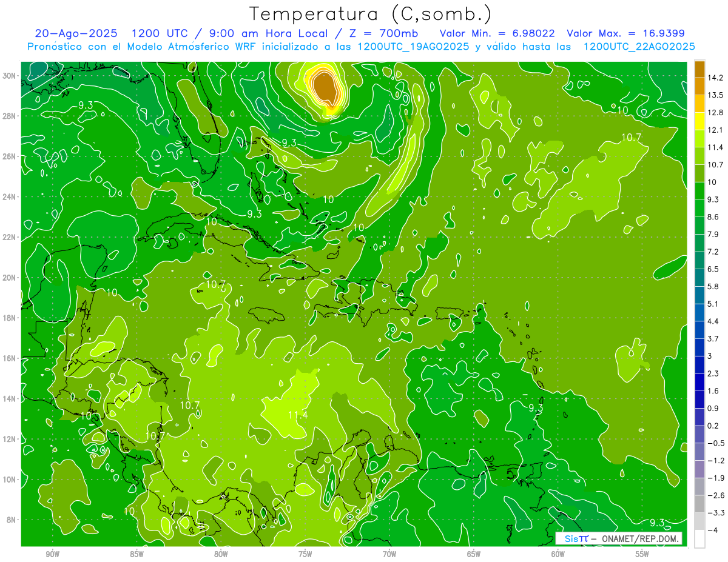This screenshot has width=728, height=562.
Task: Click the -0.5 value on the color scale
Action: (716, 443)
